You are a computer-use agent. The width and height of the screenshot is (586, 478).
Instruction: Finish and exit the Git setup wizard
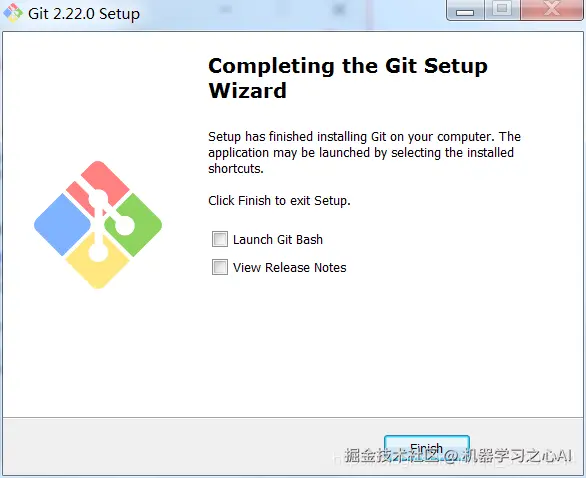(x=427, y=448)
